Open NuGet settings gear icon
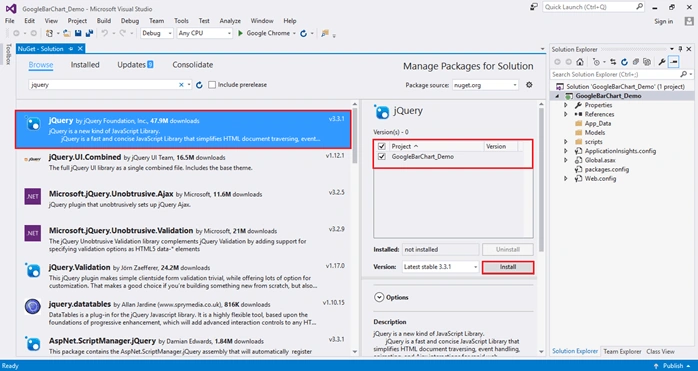The width and height of the screenshot is (698, 371). coord(529,85)
